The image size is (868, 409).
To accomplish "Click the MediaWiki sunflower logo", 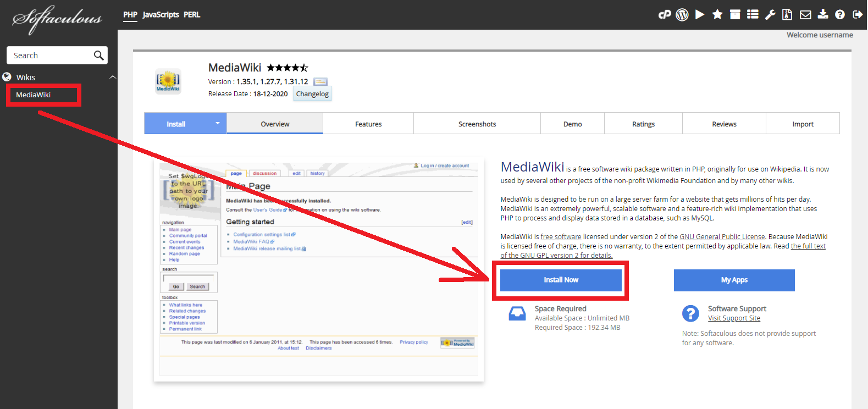I will [168, 81].
